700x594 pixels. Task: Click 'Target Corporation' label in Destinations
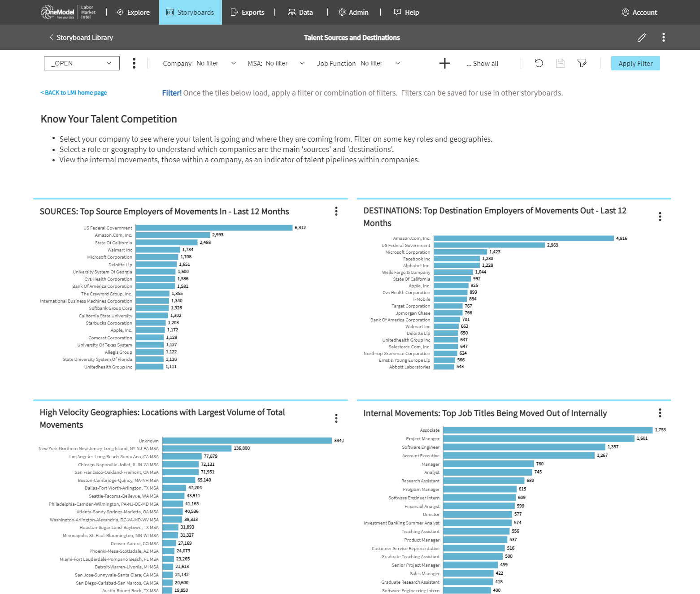(411, 306)
